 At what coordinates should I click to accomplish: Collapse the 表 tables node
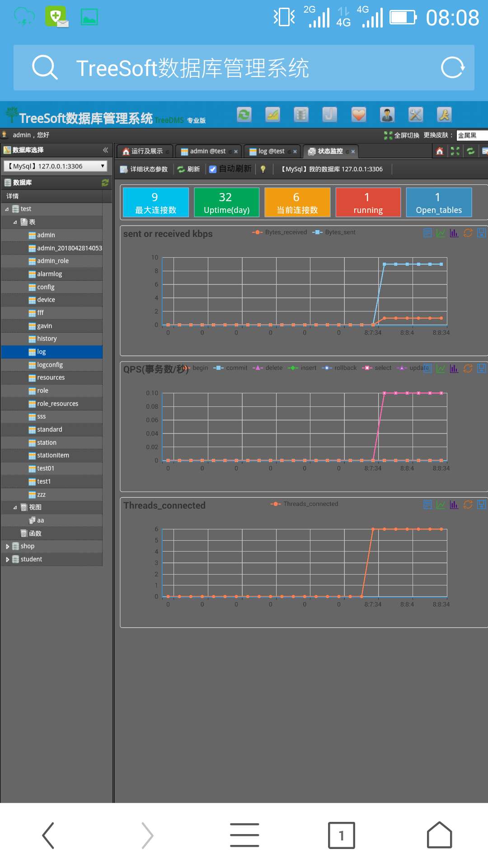(15, 222)
